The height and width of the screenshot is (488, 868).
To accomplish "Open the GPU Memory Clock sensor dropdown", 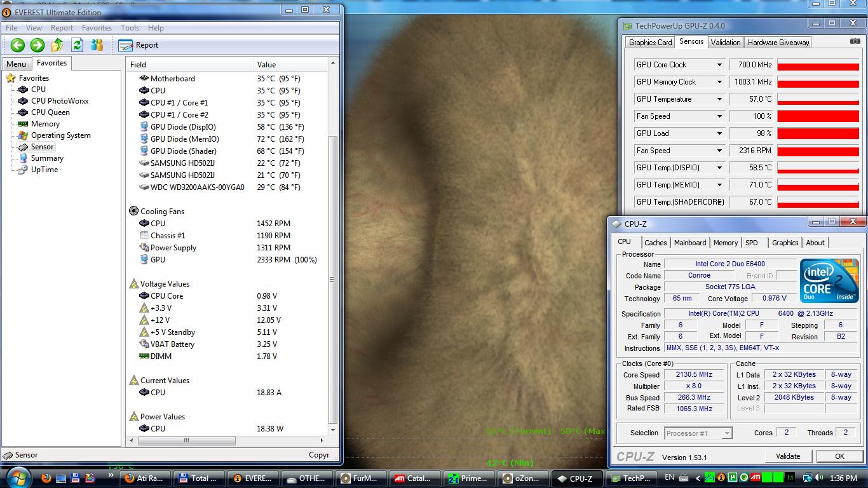I will tap(719, 82).
